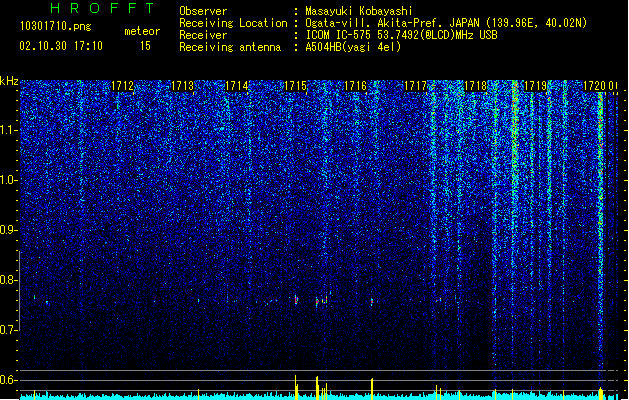Click the date stamp 02.10.30 17:10
629x400 pixels.
pos(61,46)
